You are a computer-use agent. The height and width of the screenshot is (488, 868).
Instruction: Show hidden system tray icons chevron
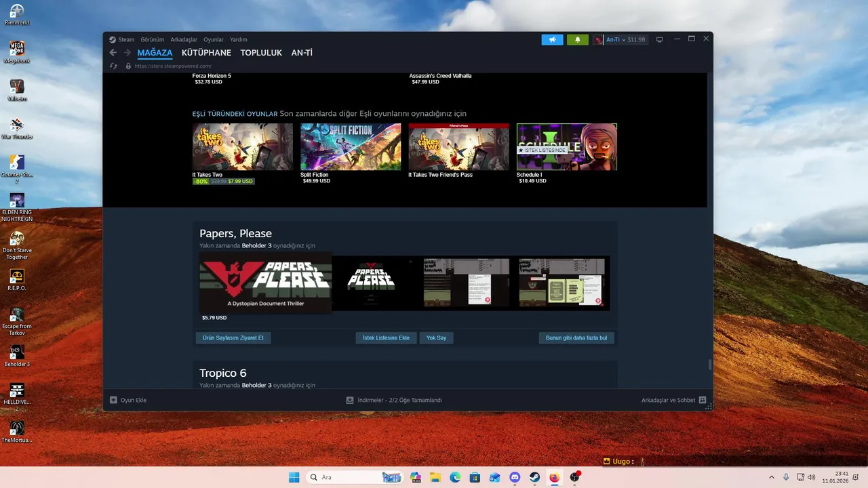point(771,477)
